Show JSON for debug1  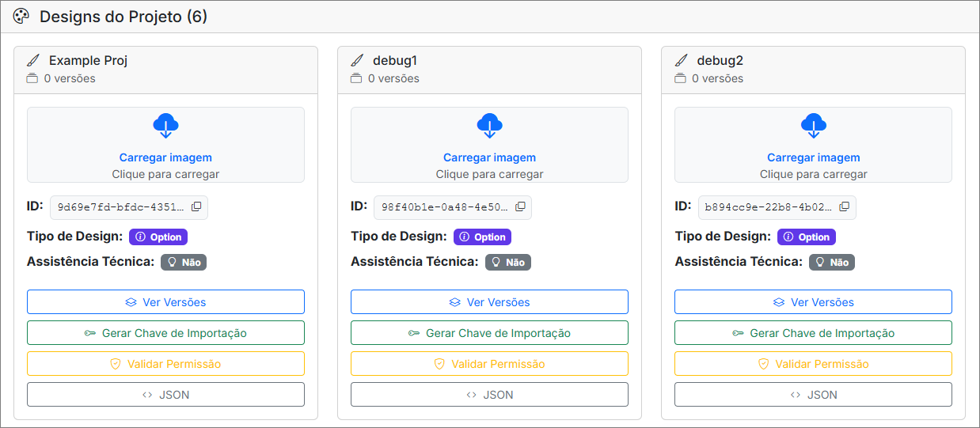pyautogui.click(x=489, y=395)
